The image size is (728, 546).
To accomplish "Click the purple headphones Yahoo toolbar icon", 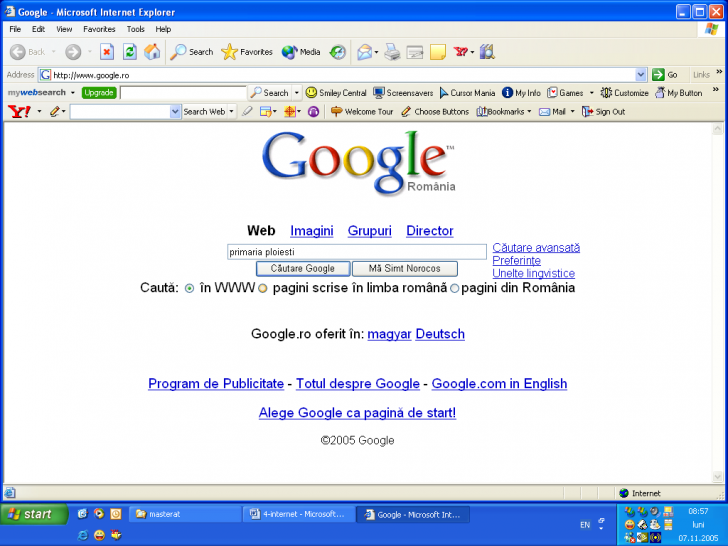I will (313, 111).
